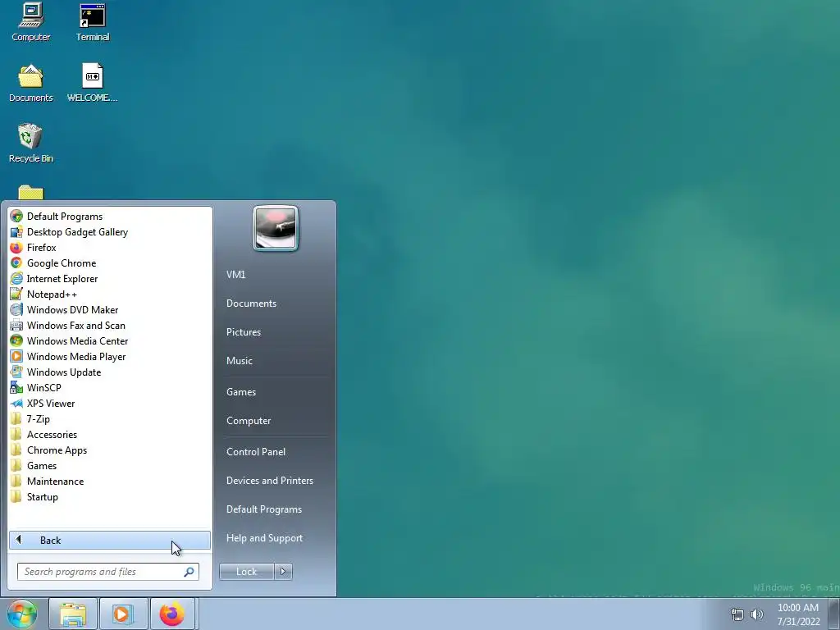The height and width of the screenshot is (630, 840).
Task: Click the network tray icon
Action: click(737, 614)
